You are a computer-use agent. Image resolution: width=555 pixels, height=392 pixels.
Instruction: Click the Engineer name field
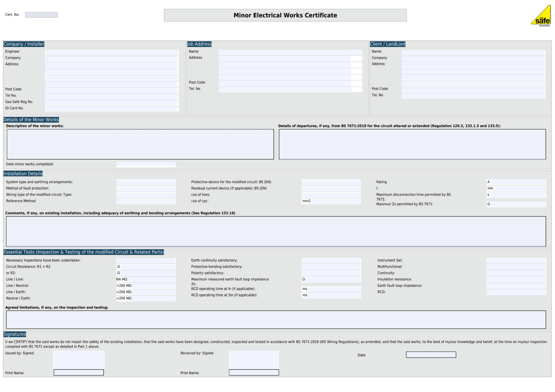(x=111, y=52)
